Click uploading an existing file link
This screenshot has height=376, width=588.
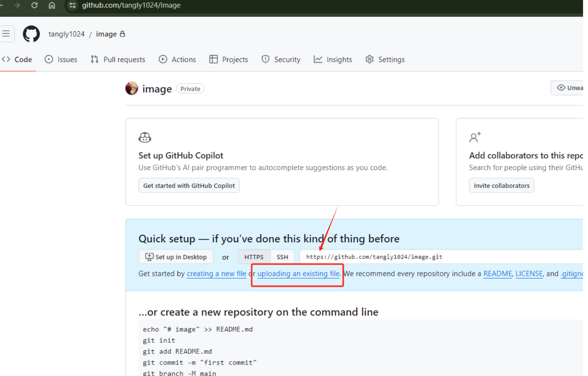[299, 274]
